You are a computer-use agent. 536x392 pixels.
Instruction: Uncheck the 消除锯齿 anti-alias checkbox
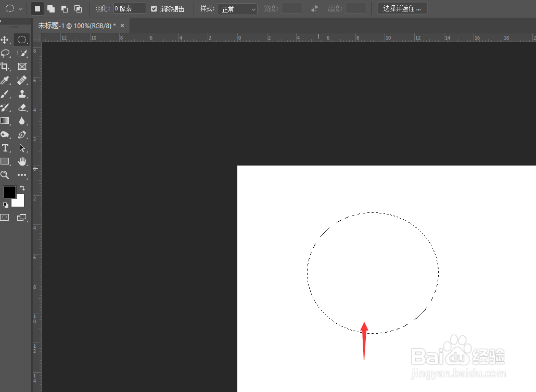coord(154,8)
